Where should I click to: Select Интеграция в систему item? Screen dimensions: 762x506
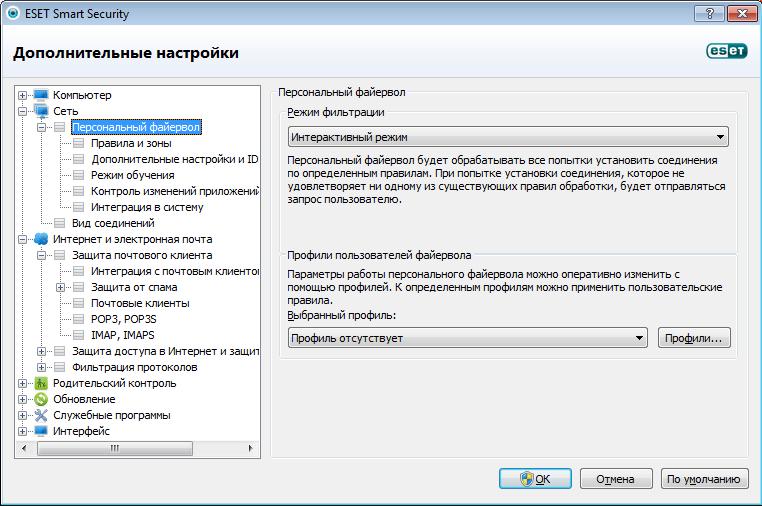click(x=147, y=207)
